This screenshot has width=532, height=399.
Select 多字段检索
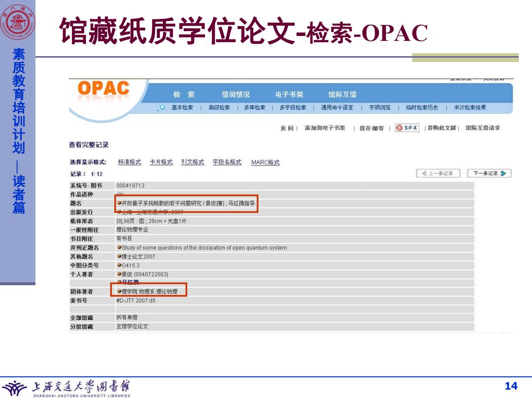[293, 107]
